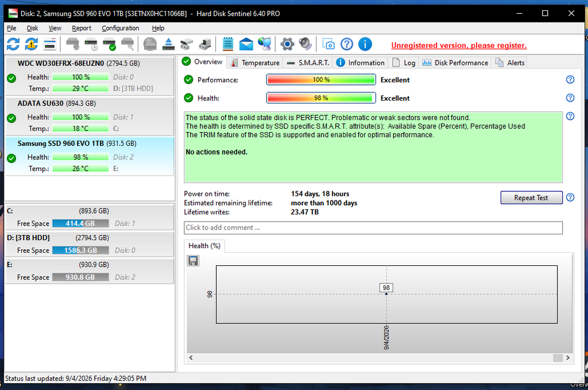Select the Samsung SSD 960 EVO 1TB entry
This screenshot has width=588, height=390.
[89, 156]
